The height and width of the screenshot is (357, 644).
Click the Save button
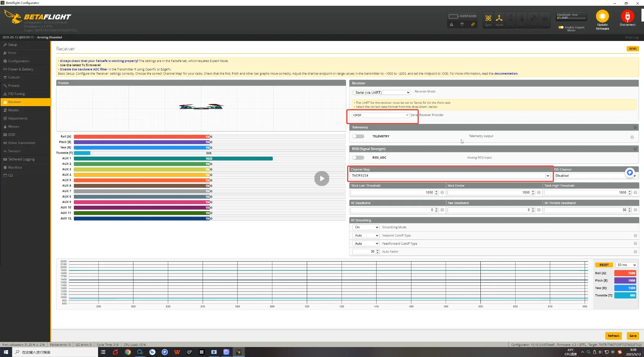click(x=633, y=336)
